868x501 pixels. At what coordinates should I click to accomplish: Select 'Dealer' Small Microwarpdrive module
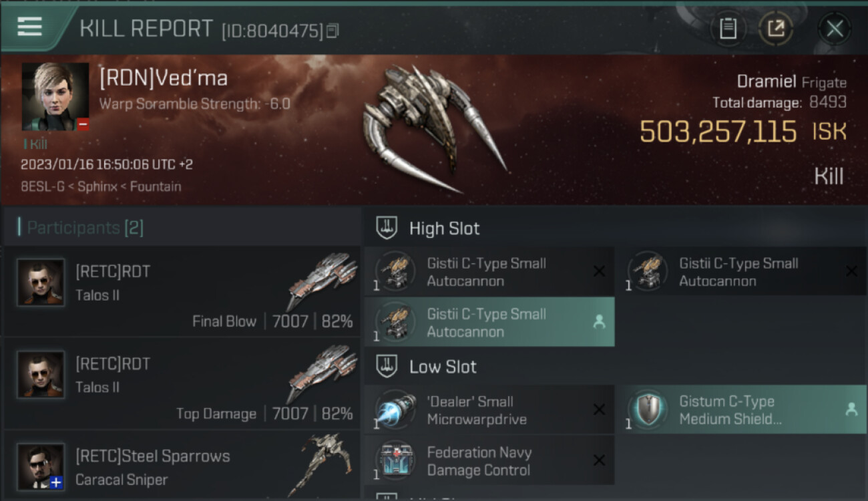[x=489, y=410]
